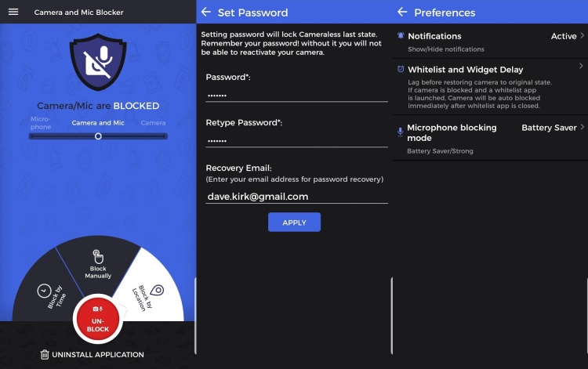The width and height of the screenshot is (588, 369).
Task: Click UNINSTALL APPLICATION link
Action: point(98,355)
